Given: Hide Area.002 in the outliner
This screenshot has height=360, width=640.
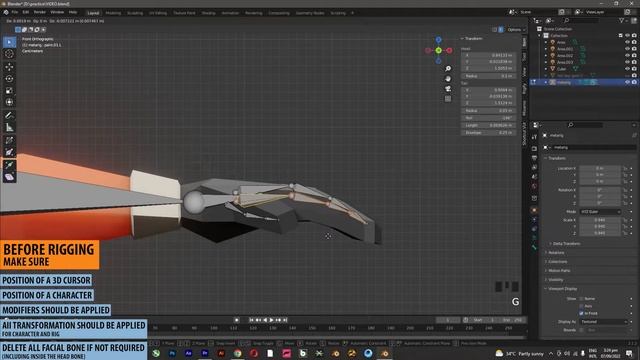Looking at the screenshot, I should [x=627, y=56].
